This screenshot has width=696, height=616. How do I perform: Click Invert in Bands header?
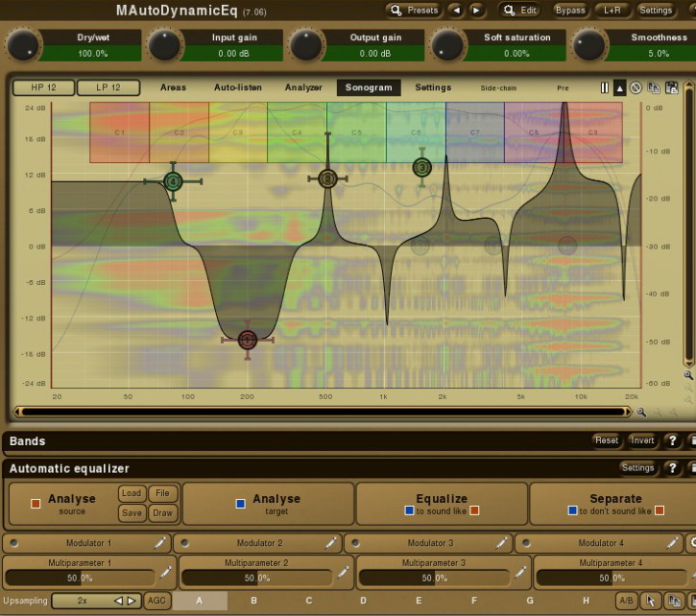(x=642, y=440)
